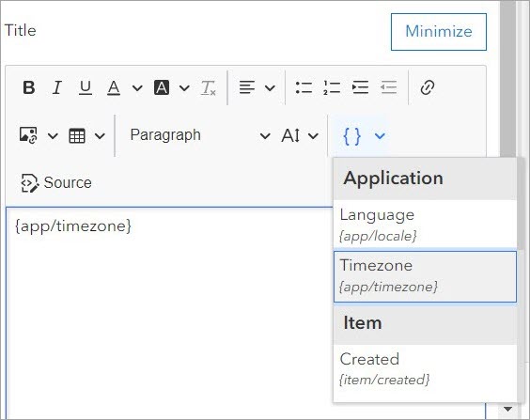Increase the paragraph indent

click(360, 87)
